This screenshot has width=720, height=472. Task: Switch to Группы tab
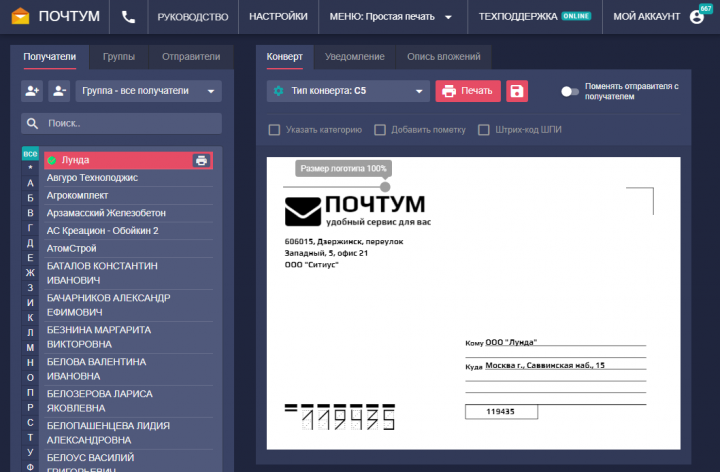point(119,57)
